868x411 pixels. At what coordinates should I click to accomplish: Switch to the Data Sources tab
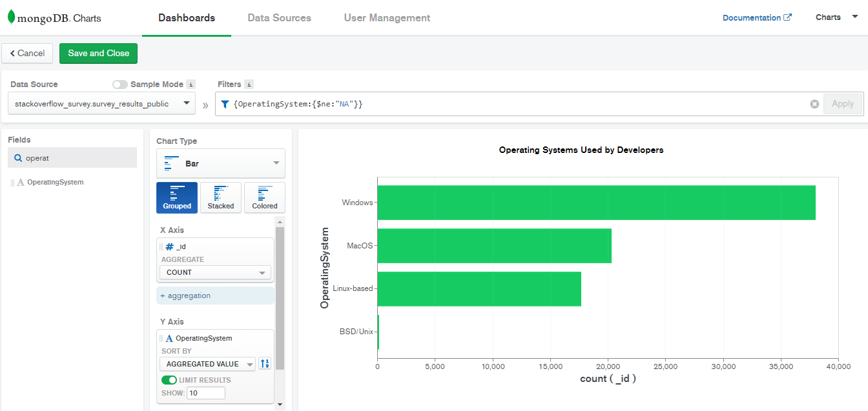click(279, 18)
